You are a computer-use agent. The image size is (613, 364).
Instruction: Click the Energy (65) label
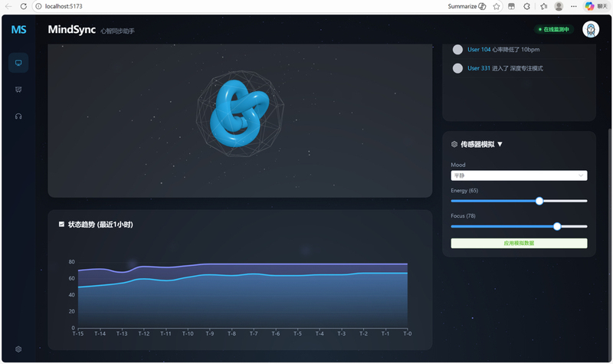coord(464,190)
